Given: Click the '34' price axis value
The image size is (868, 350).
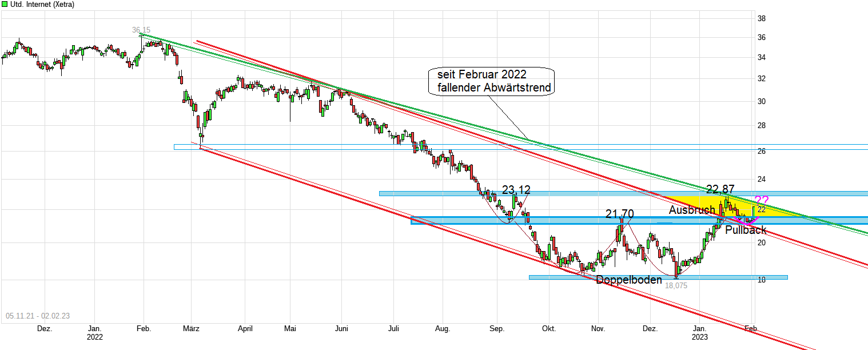Looking at the screenshot, I should tap(762, 57).
